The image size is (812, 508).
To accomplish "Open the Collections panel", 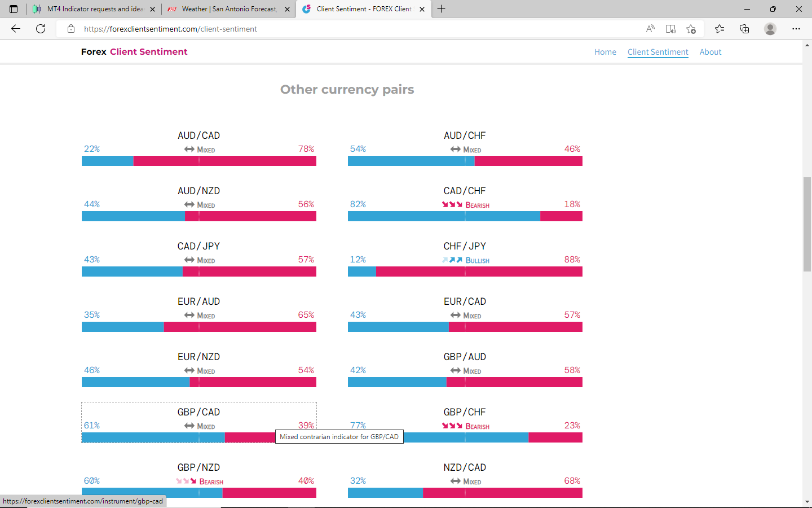I will pyautogui.click(x=744, y=29).
